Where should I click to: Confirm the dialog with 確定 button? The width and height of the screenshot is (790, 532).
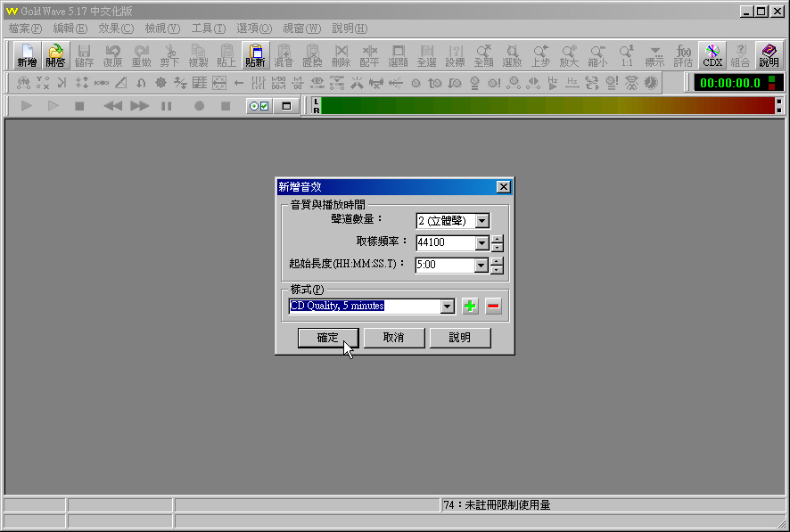[328, 338]
